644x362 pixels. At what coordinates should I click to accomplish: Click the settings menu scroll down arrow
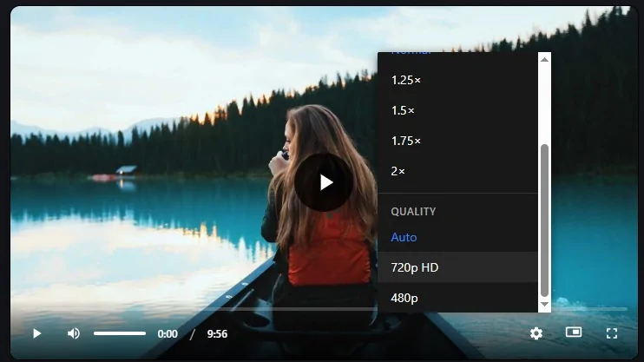click(544, 305)
